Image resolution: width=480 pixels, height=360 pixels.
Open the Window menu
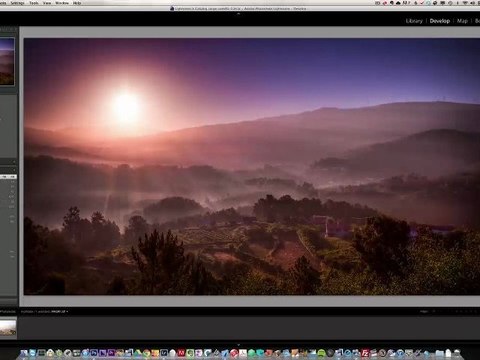(x=62, y=3)
